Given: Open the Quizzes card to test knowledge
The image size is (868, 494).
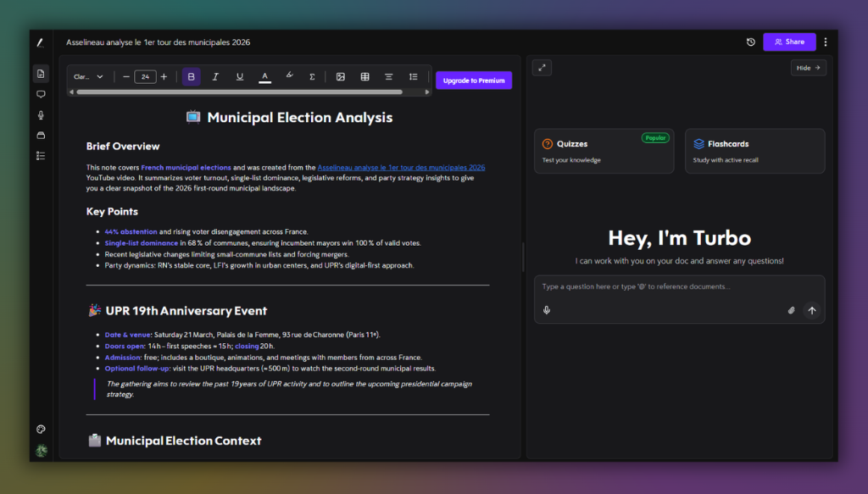Looking at the screenshot, I should pos(604,151).
